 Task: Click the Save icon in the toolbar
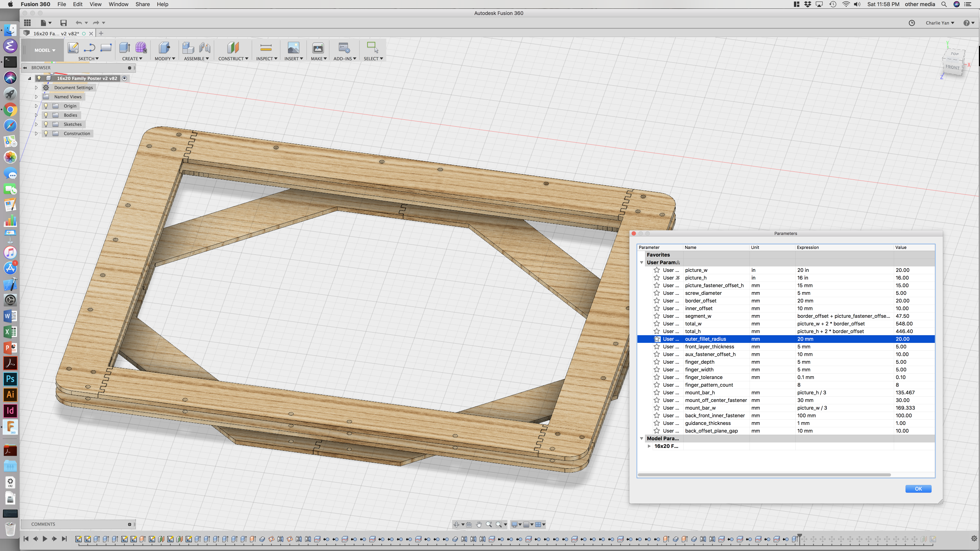pos(64,23)
